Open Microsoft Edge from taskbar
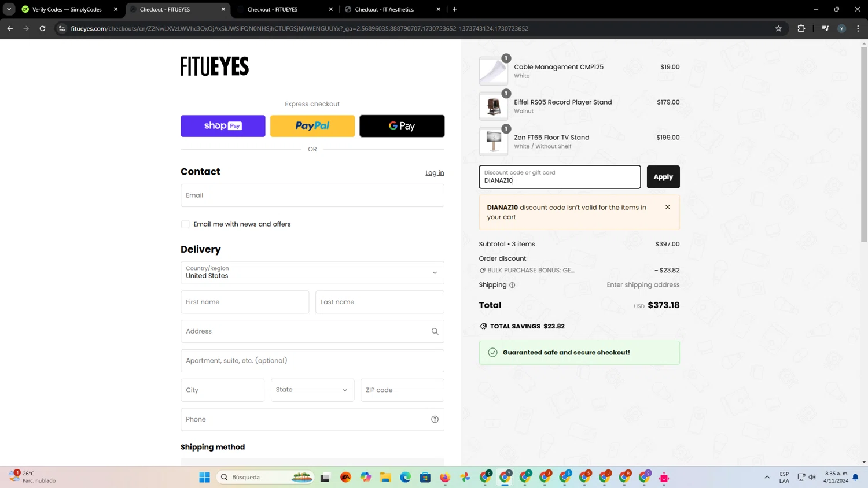Image resolution: width=868 pixels, height=488 pixels. [x=406, y=477]
